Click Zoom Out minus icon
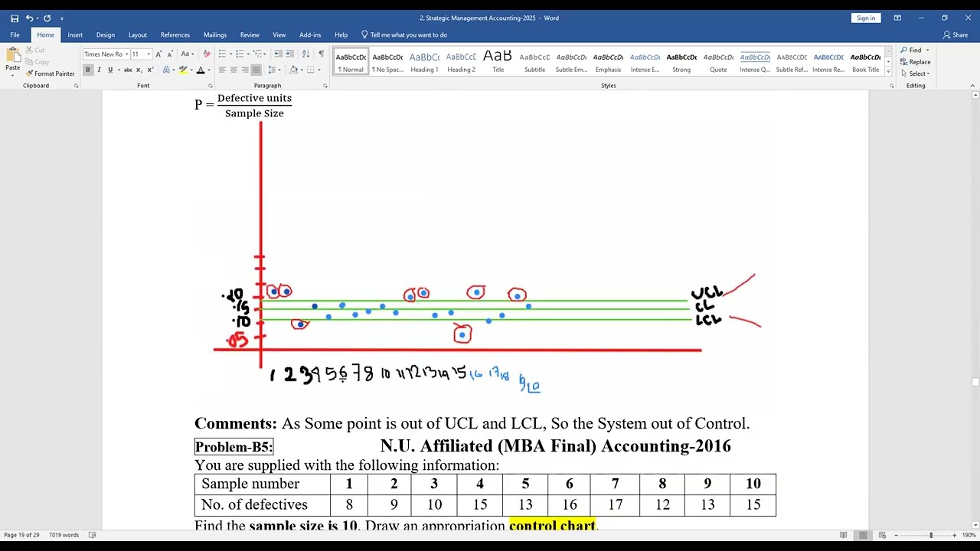 pyautogui.click(x=896, y=535)
